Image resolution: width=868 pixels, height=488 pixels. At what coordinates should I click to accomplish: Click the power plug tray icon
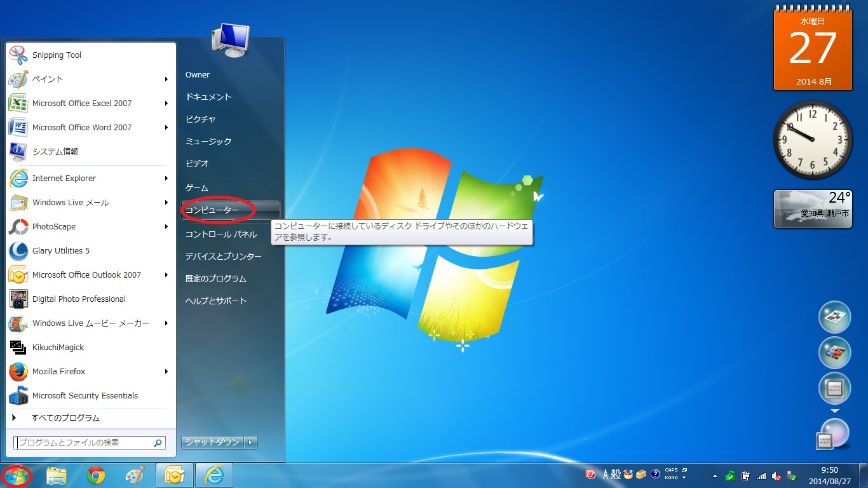(x=746, y=476)
